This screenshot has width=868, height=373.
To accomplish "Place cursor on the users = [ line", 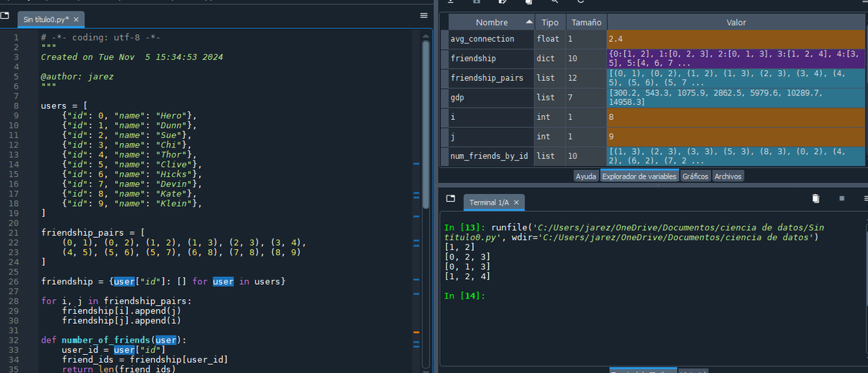I will pos(64,106).
